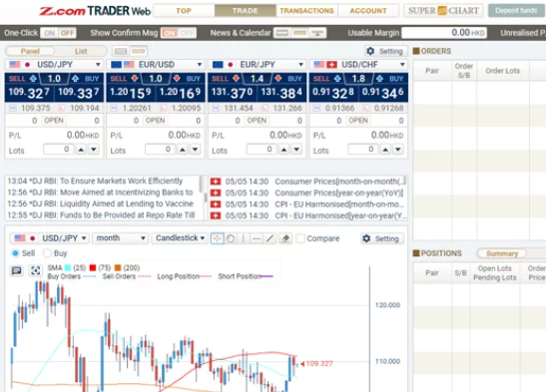546x392 pixels.
Task: Click the news feed scrollbar
Action: 201,185
